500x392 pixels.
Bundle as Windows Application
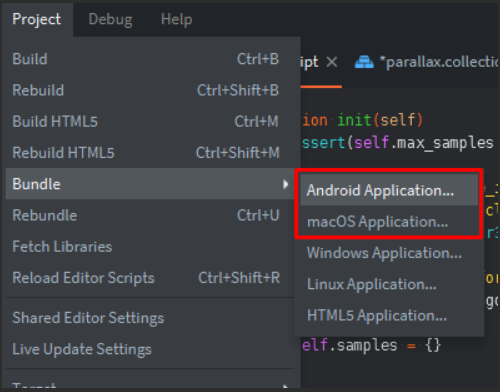click(389, 253)
